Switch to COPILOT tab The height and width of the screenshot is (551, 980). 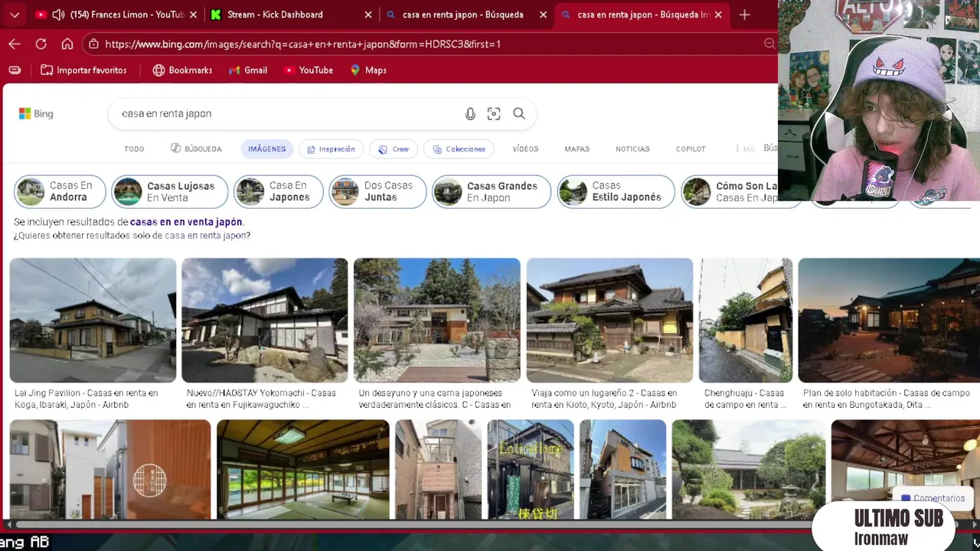point(691,148)
